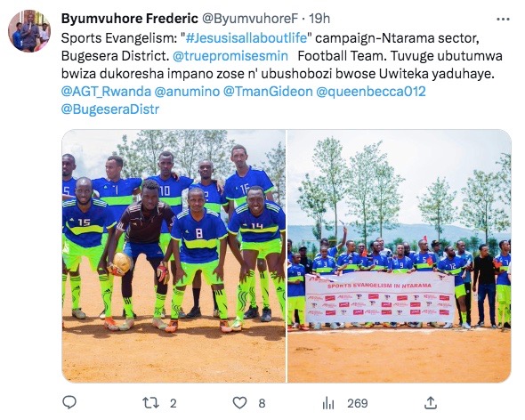Retweet the post using the retweet icon

[150, 402]
